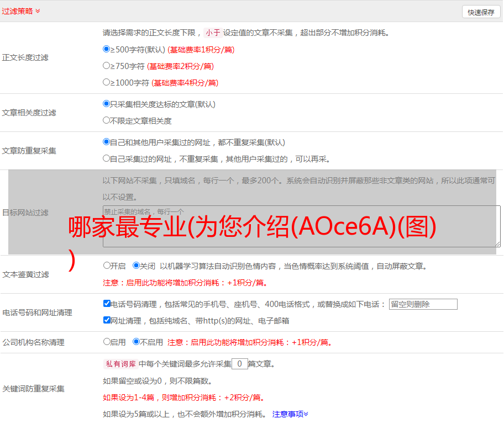The image size is (504, 424).
Task: Collapse the 过滤策略 section header
Action: click(x=21, y=11)
